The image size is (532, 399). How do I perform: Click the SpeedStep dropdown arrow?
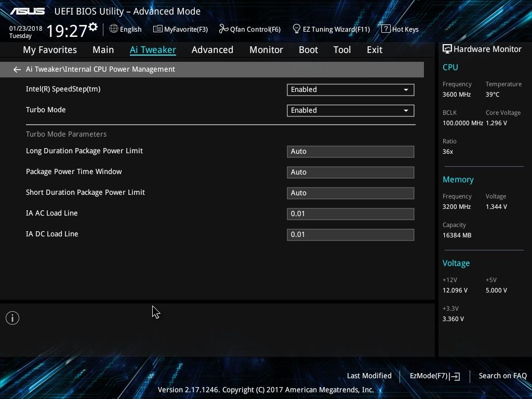[406, 90]
